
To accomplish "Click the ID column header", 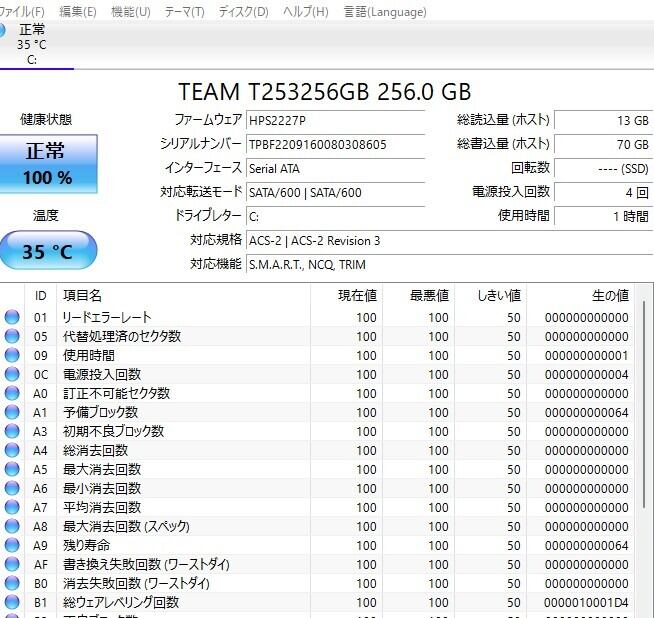I will 40,296.
